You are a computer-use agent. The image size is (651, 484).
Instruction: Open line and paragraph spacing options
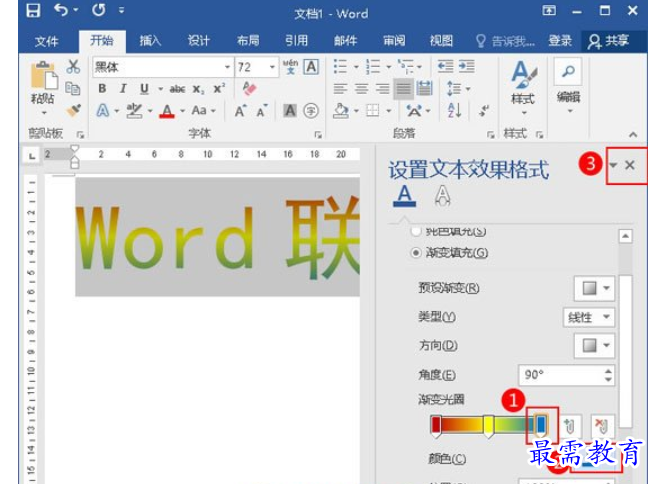[454, 88]
